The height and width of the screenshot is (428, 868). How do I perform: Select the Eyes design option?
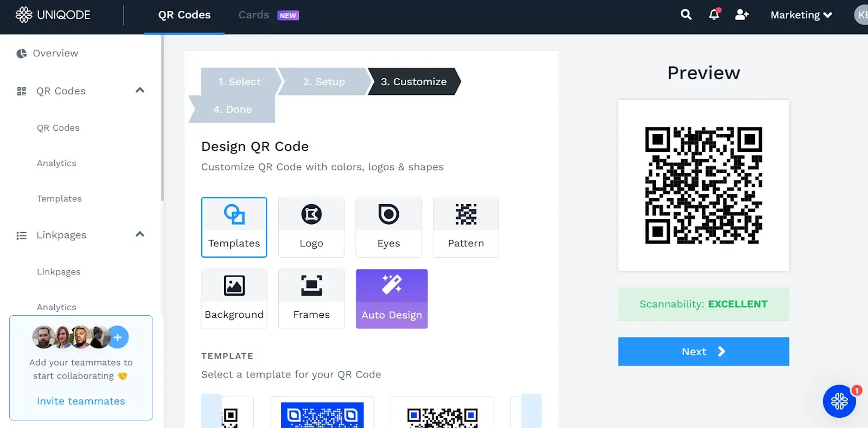pyautogui.click(x=388, y=227)
